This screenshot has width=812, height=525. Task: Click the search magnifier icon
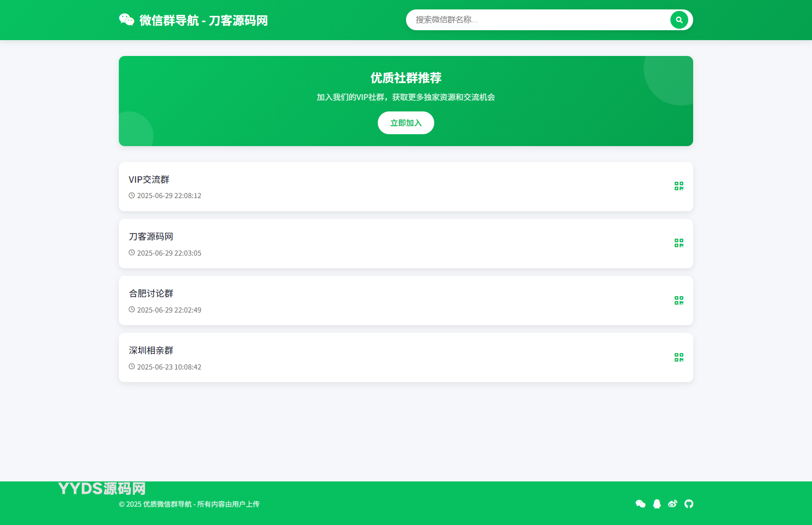point(679,20)
